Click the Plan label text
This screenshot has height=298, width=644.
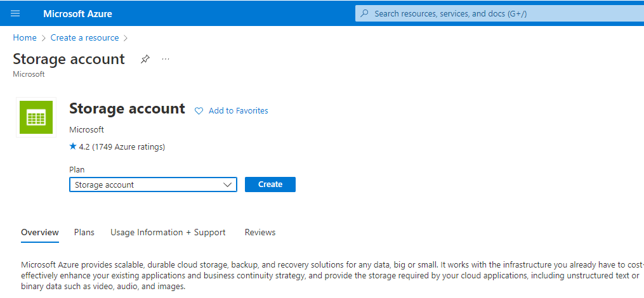coord(77,169)
